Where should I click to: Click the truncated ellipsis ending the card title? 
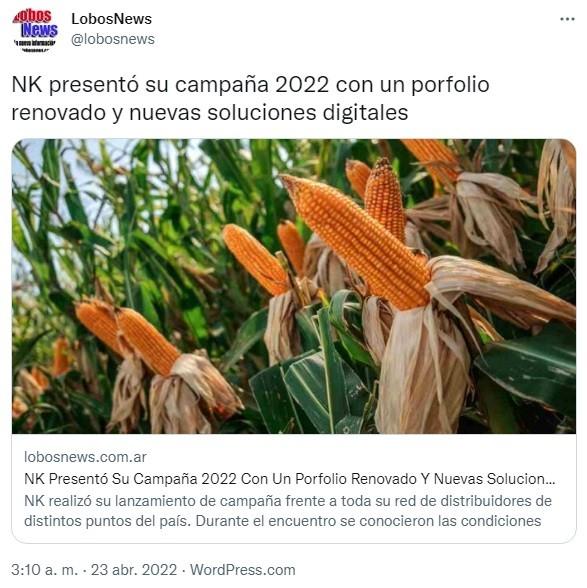point(550,479)
